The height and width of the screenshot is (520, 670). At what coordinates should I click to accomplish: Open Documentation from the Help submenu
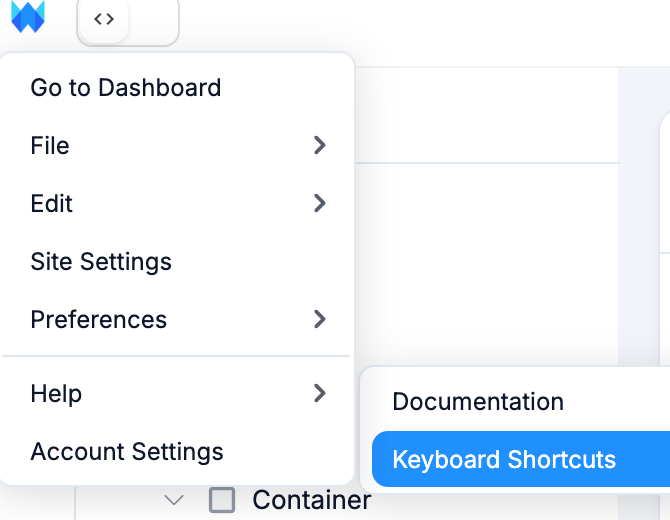click(478, 401)
